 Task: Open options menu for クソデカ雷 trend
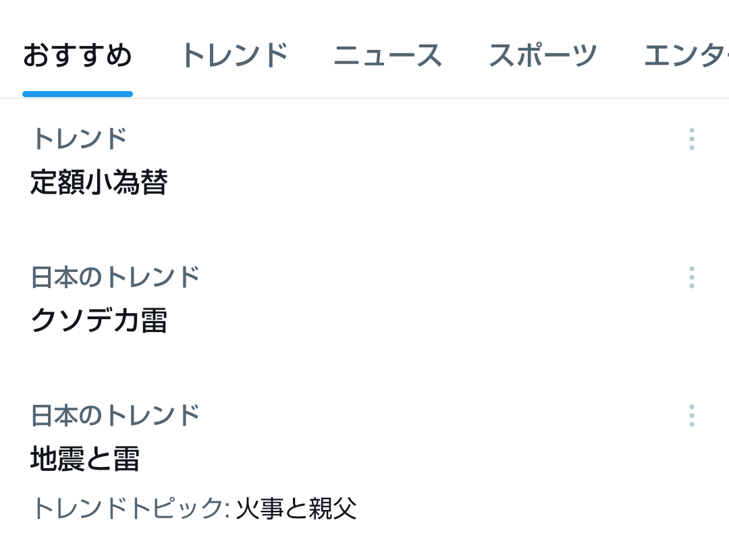691,277
